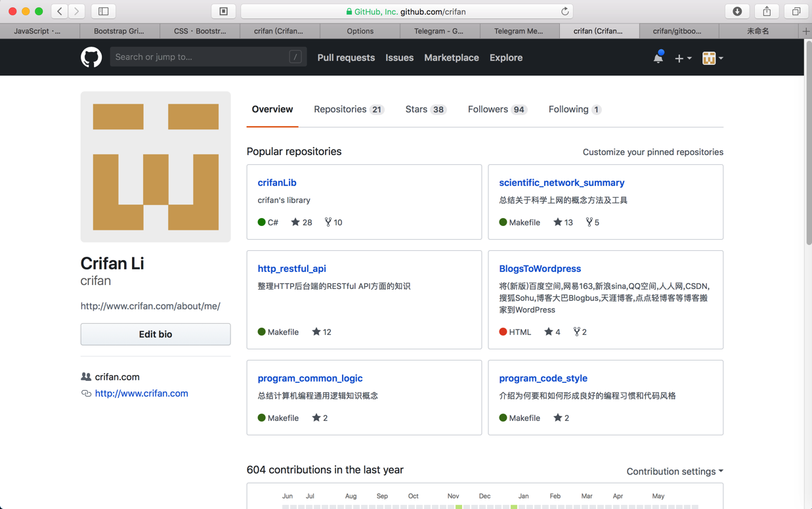Image resolution: width=812 pixels, height=509 pixels.
Task: Toggle the Safari sidebar button
Action: (x=103, y=11)
